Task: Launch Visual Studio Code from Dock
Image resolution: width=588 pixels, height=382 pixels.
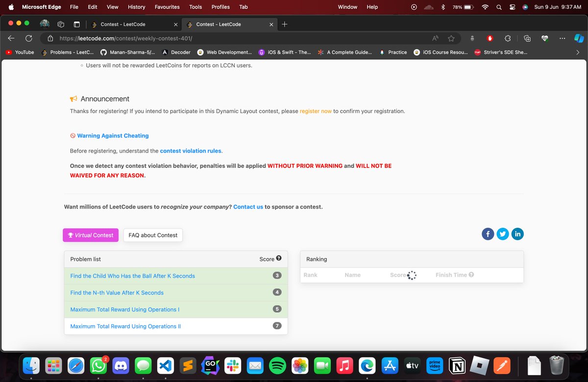Action: pyautogui.click(x=166, y=365)
